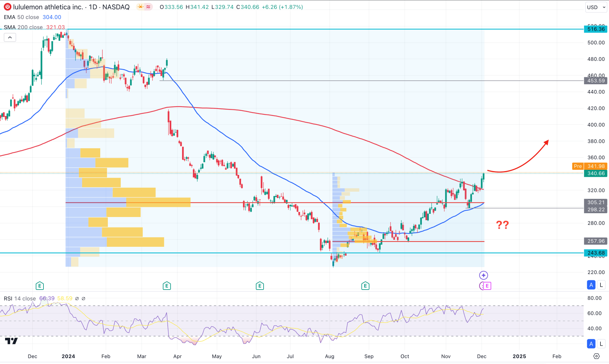Select the gray horizontal ray at 453.59
Viewport: 609px width, 364px height.
(371, 81)
